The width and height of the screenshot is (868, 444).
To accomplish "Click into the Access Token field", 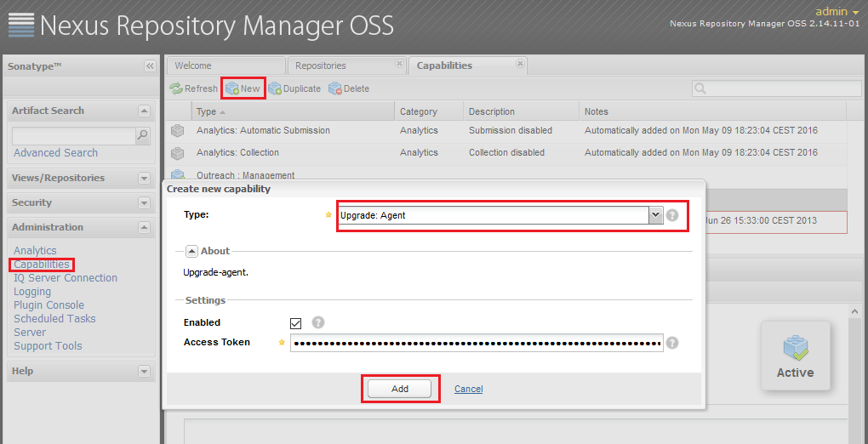I will tap(475, 343).
